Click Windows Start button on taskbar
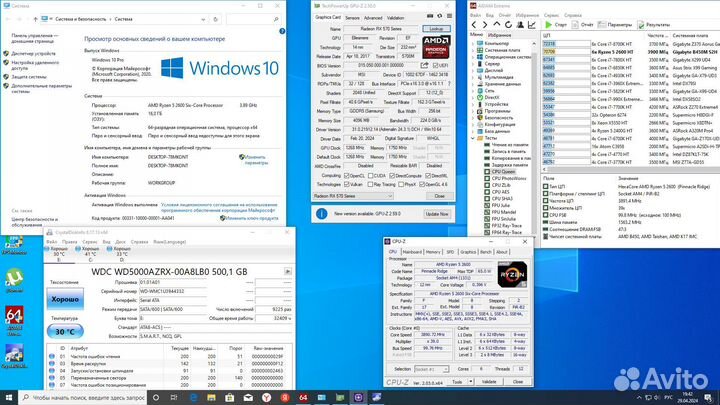This screenshot has width=720, height=405. [x=9, y=397]
